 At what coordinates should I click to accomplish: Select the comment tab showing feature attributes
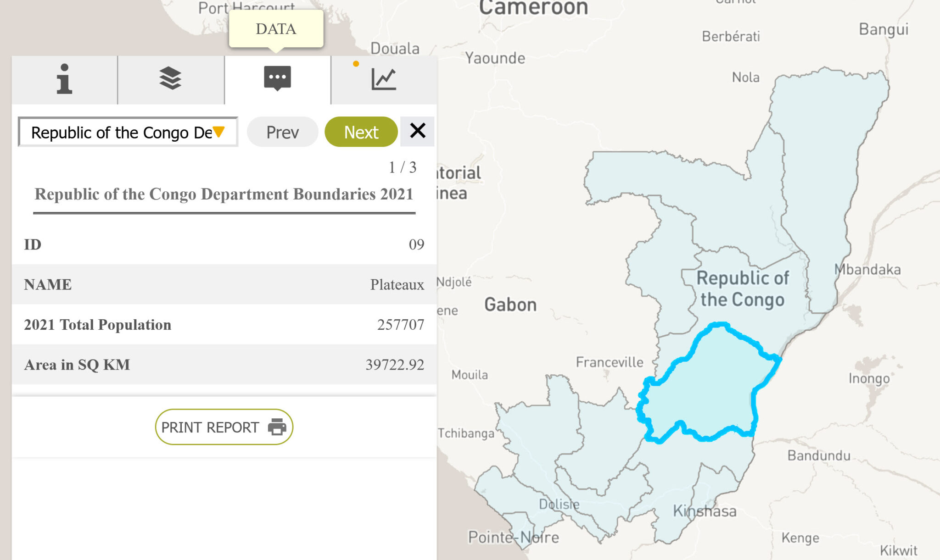[276, 79]
